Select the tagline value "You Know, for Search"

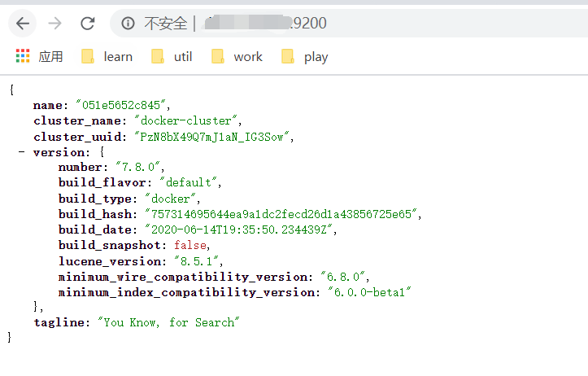[x=168, y=322]
